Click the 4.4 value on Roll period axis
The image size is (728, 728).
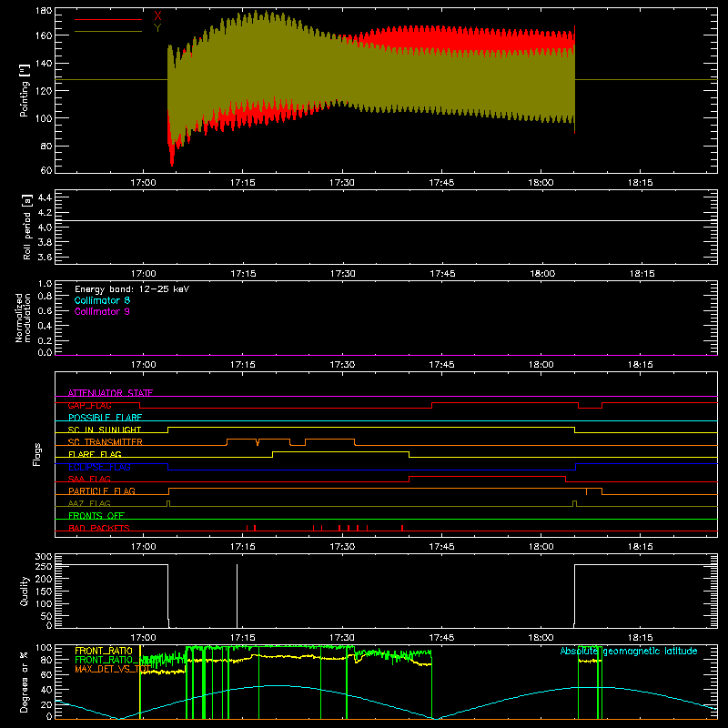pyautogui.click(x=45, y=197)
